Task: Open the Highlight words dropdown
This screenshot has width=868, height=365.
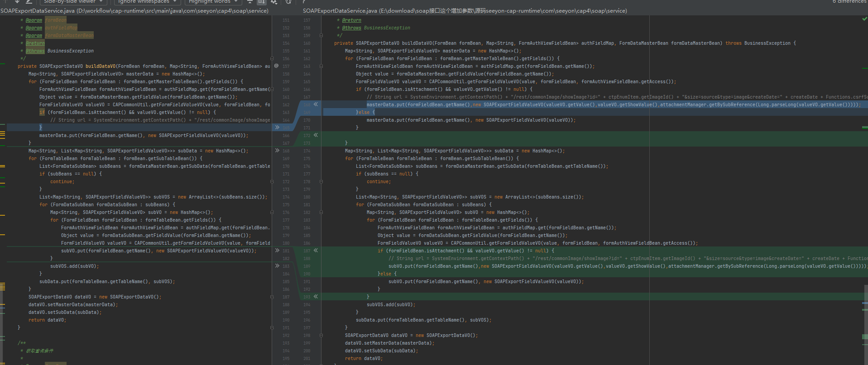Action: click(213, 2)
